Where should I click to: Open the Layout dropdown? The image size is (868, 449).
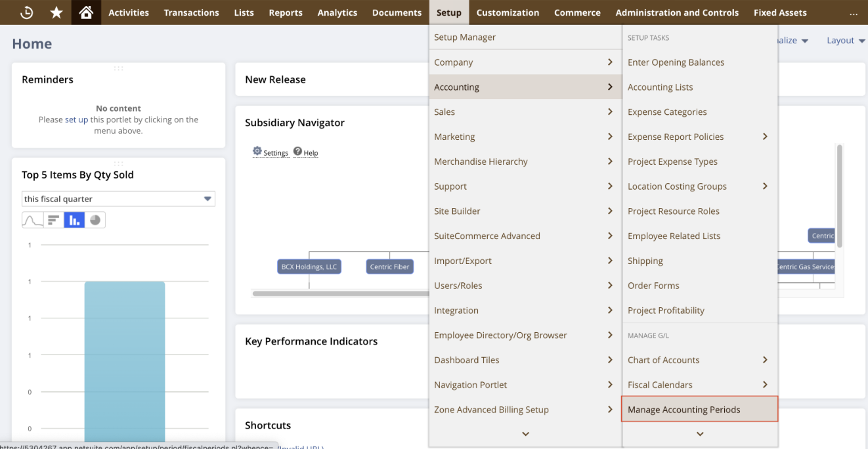844,40
